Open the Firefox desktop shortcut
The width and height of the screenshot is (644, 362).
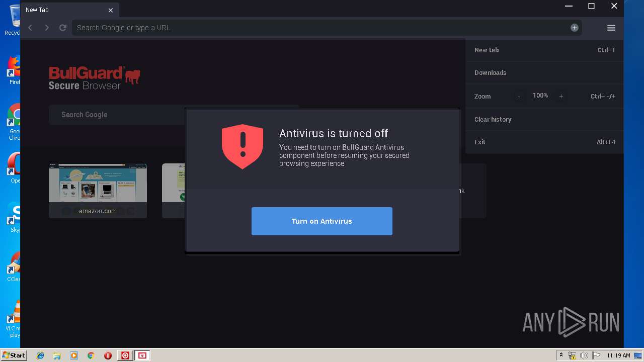pyautogui.click(x=14, y=69)
